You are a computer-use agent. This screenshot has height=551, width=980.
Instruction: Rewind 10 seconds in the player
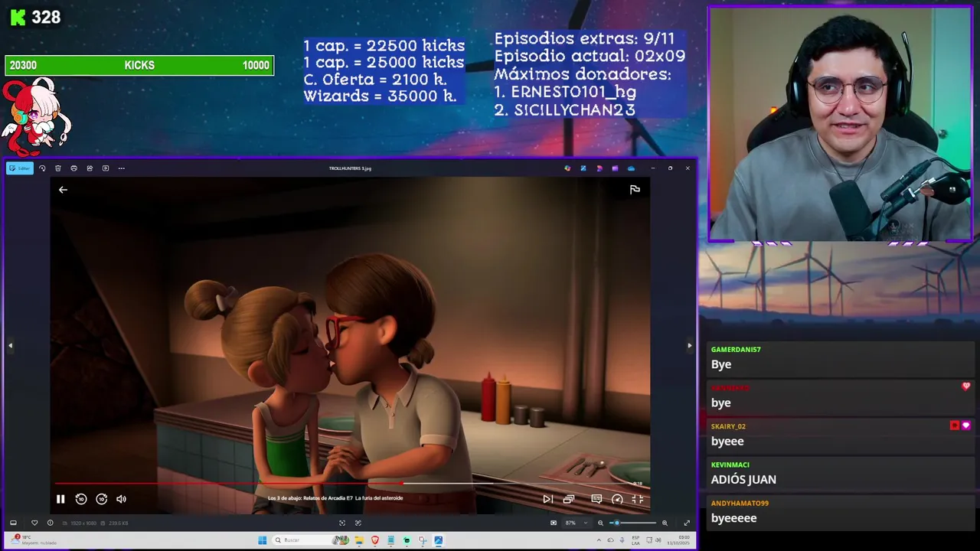(81, 499)
